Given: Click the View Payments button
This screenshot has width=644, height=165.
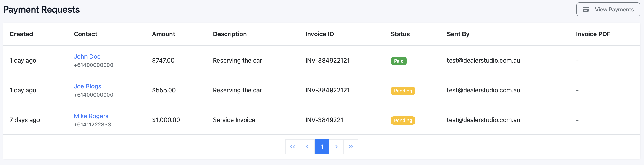Looking at the screenshot, I should [608, 10].
